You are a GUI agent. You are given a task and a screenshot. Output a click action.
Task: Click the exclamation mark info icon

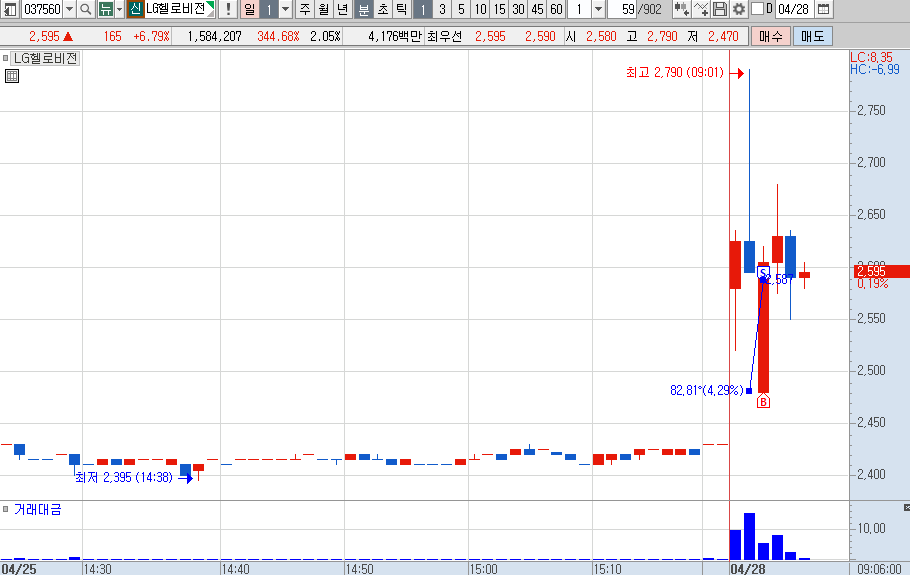point(228,9)
